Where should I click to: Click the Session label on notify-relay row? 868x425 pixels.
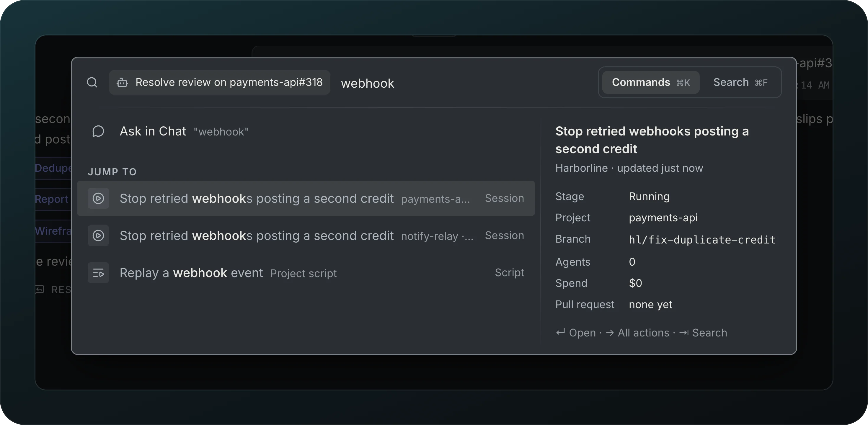pyautogui.click(x=504, y=236)
